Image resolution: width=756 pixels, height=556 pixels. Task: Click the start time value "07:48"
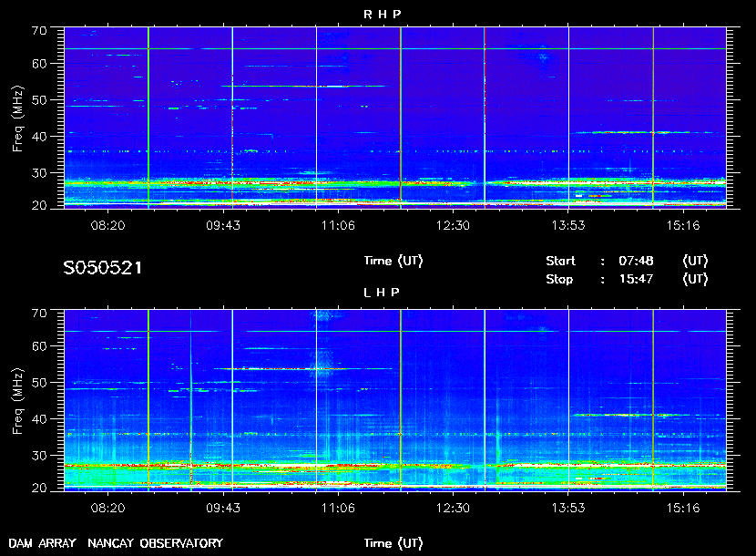636,261
